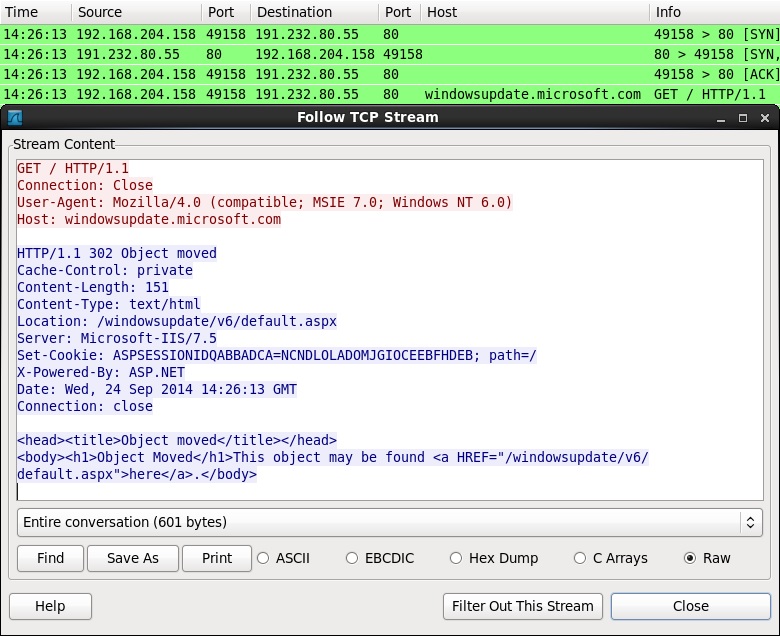Sort packets by the Info column header

click(x=715, y=12)
